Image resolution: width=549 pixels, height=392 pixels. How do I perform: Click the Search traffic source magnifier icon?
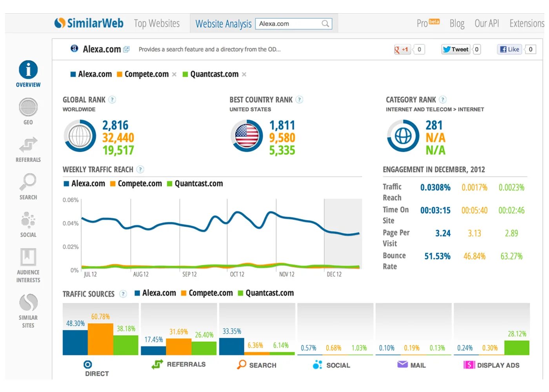pos(242,365)
